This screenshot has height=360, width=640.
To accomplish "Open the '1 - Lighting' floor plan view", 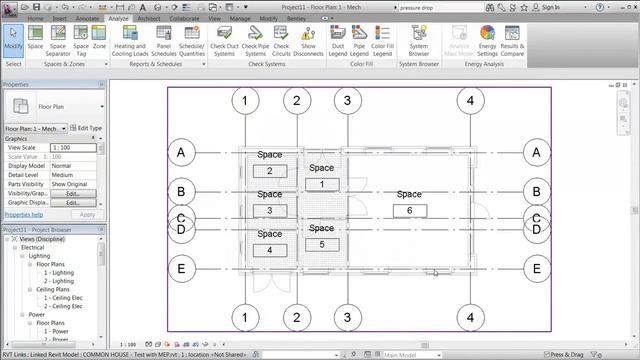I will pos(59,273).
